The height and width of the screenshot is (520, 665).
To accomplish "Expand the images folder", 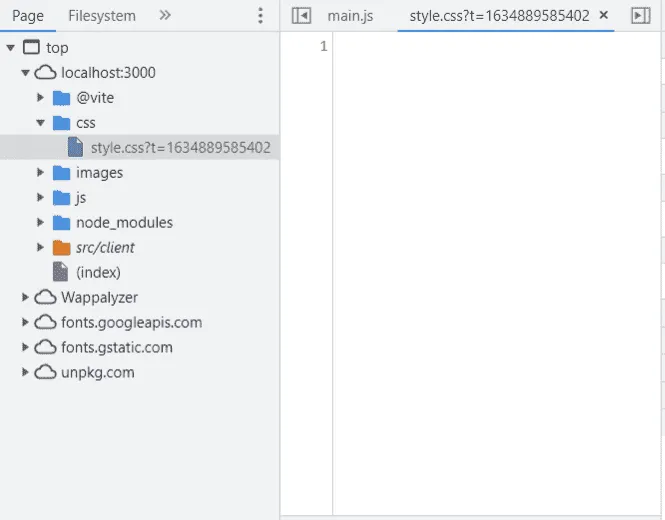I will point(40,173).
